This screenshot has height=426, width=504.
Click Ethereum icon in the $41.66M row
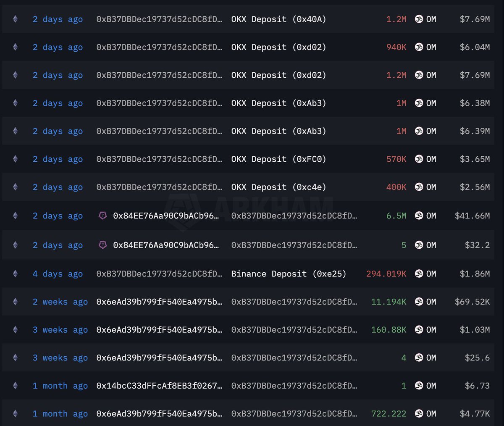(x=15, y=216)
